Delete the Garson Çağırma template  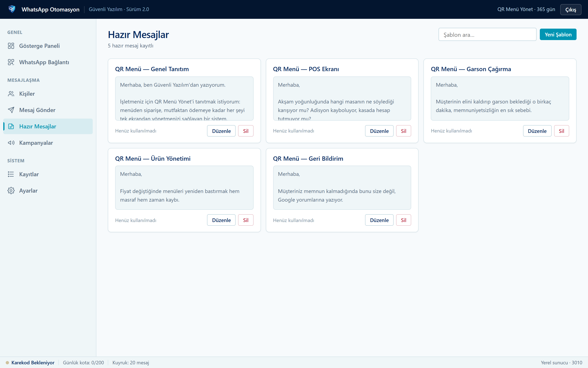coord(561,131)
